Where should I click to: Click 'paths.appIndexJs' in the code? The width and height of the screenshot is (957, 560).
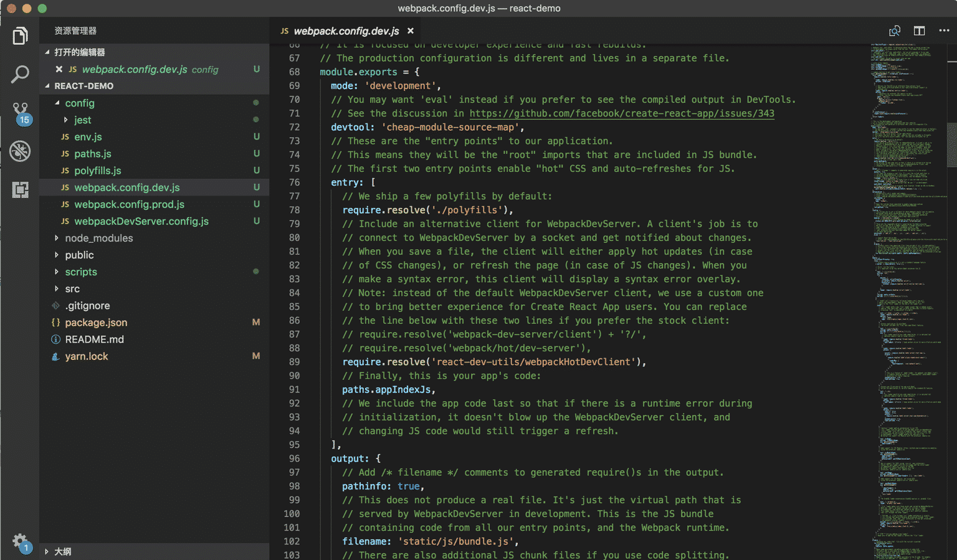[386, 389]
